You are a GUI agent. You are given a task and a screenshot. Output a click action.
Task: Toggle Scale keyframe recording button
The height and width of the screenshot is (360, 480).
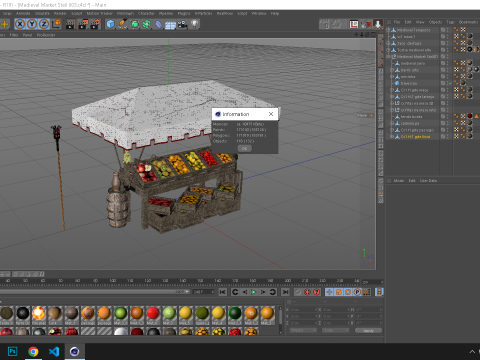coord(339,292)
